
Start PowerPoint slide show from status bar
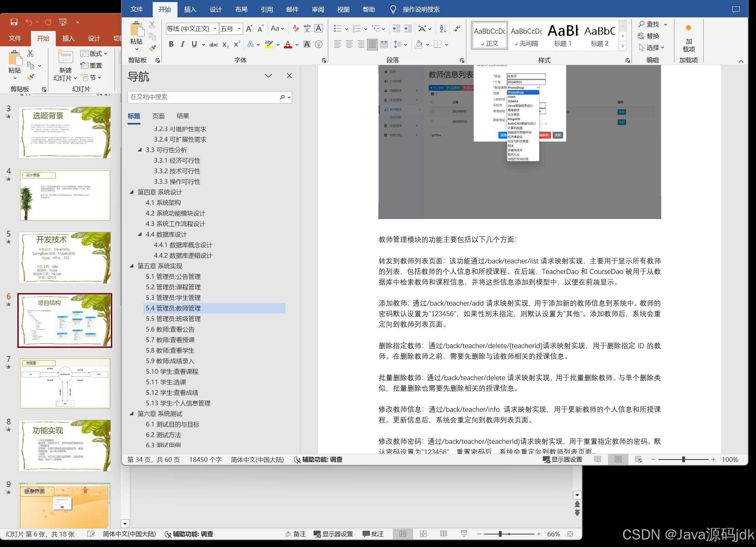(464, 534)
